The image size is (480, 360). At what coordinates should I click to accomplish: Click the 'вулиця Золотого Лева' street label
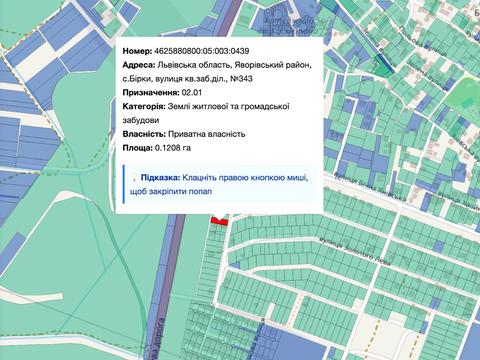355,251
